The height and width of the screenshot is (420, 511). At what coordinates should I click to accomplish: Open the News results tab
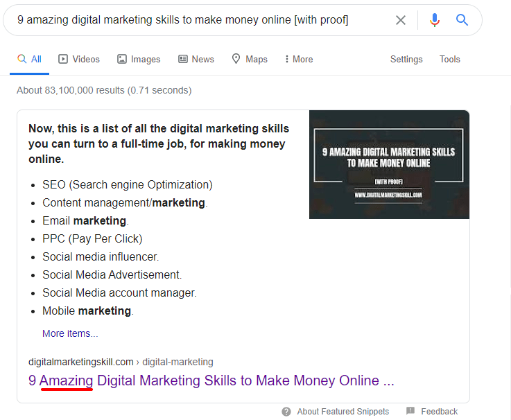coord(196,60)
